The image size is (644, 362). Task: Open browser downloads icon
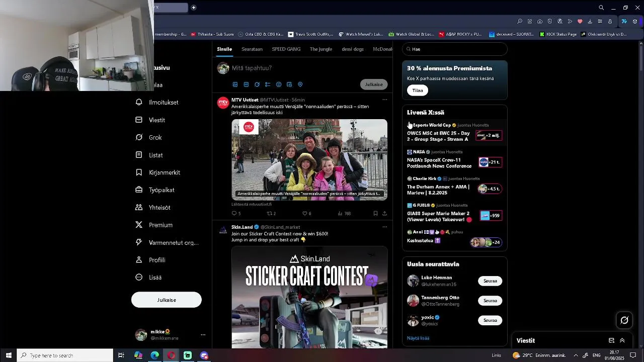pos(590,22)
